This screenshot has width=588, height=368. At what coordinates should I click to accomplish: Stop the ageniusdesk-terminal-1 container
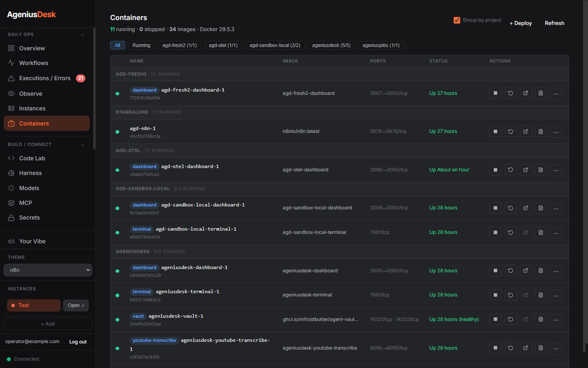pos(495,295)
